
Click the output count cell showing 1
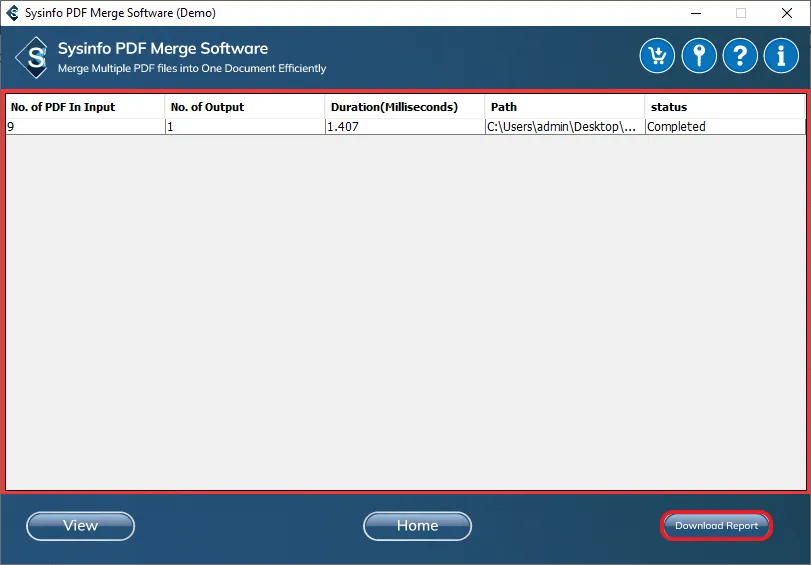tap(245, 127)
